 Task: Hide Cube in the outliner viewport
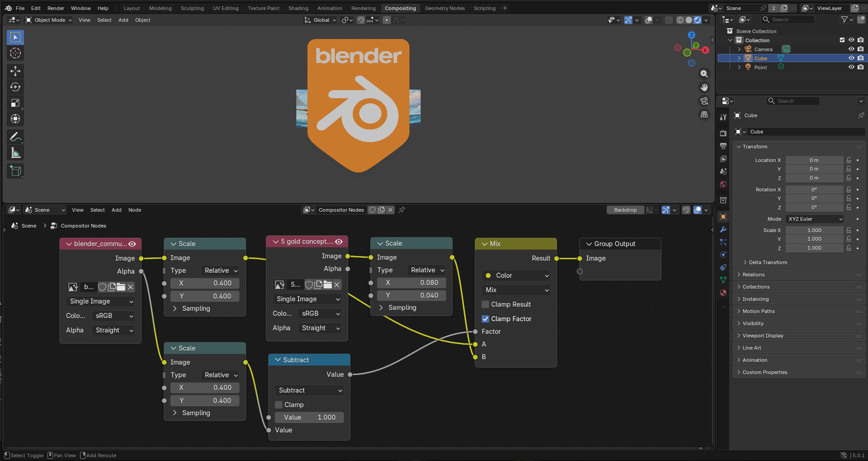(851, 58)
